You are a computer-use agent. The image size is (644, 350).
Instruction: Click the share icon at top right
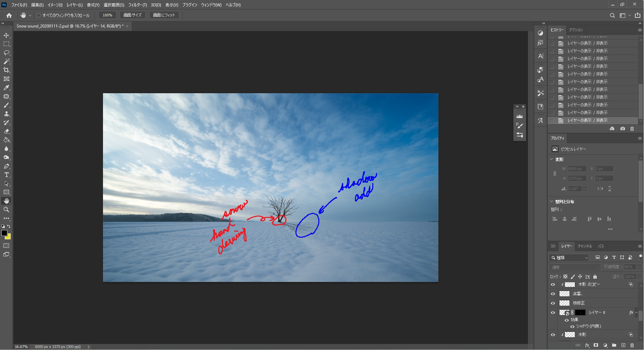637,15
